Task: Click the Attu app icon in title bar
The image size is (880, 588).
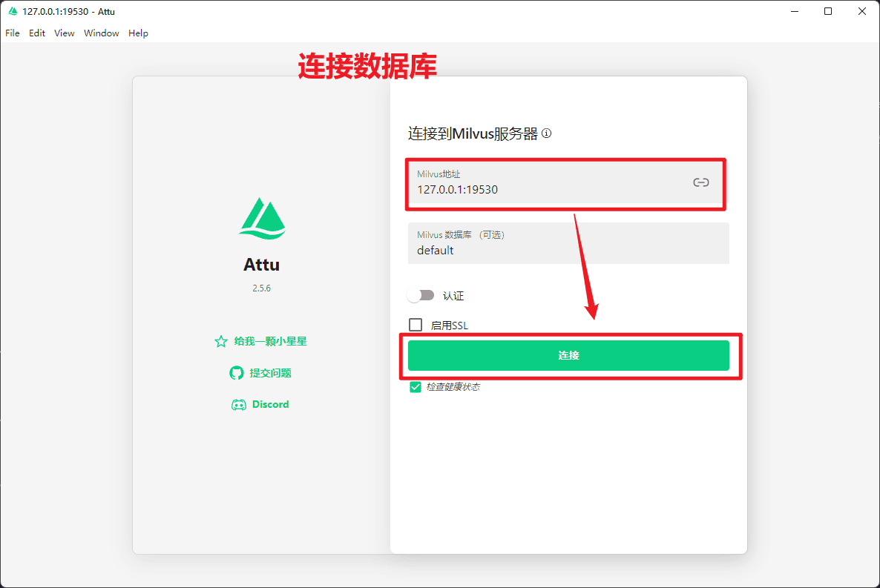Action: 13,12
